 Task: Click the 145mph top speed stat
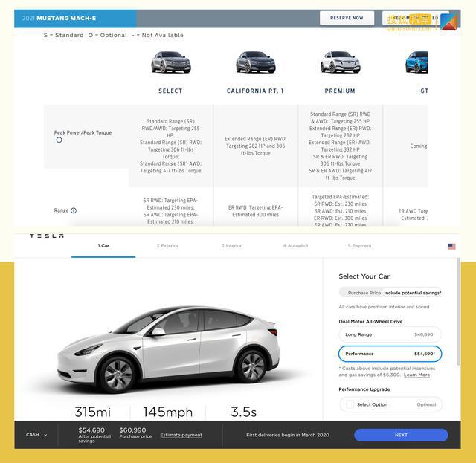(168, 412)
